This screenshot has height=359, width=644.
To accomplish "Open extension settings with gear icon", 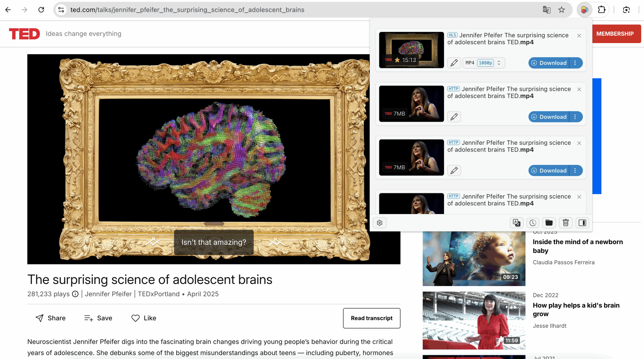I will click(380, 223).
